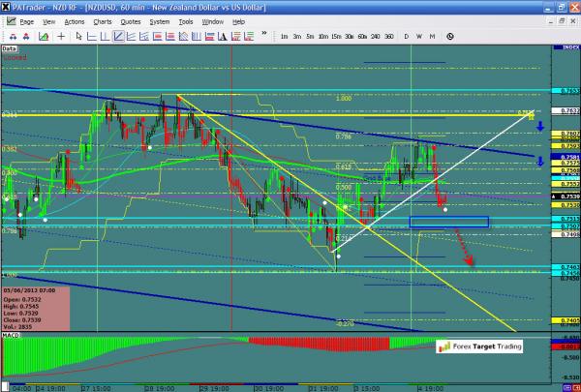Screen dimensions: 581x392
Task: Click the '28 19:00' time axis label
Action: [159, 388]
